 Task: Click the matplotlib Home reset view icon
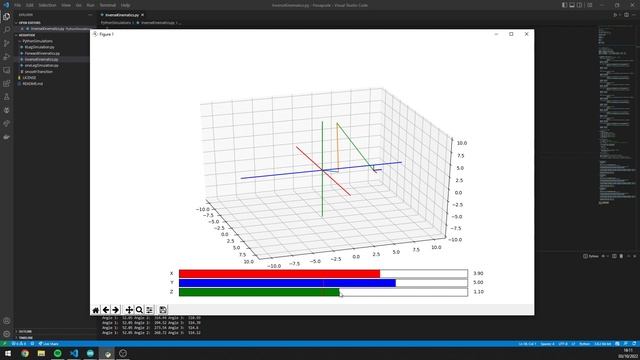pyautogui.click(x=96, y=310)
